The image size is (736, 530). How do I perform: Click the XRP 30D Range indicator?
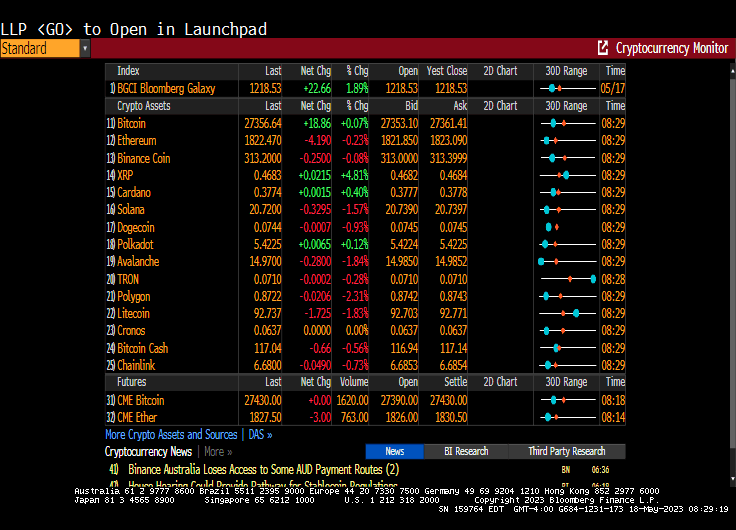tap(567, 175)
